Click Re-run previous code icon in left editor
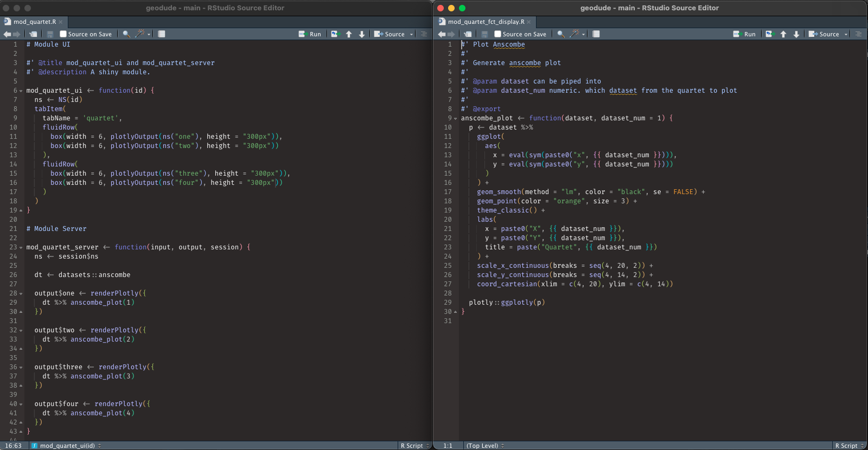 coord(335,34)
